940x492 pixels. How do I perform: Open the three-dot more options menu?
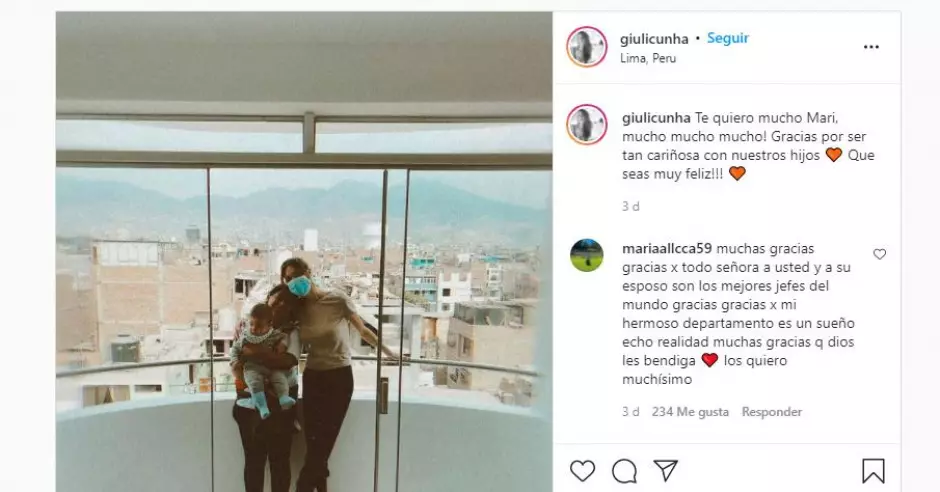pyautogui.click(x=871, y=47)
